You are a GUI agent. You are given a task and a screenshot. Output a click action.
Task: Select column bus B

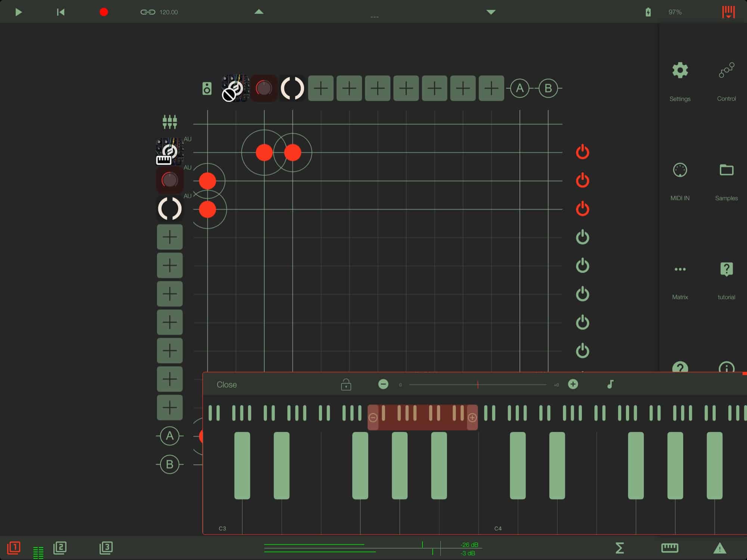tap(548, 88)
